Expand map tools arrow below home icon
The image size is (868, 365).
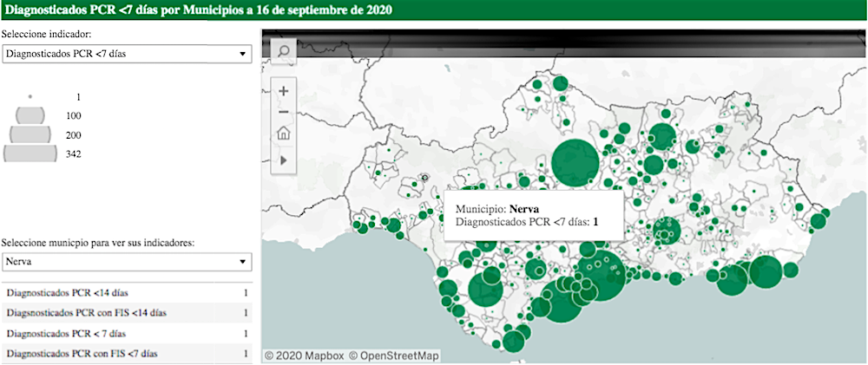[x=284, y=160]
